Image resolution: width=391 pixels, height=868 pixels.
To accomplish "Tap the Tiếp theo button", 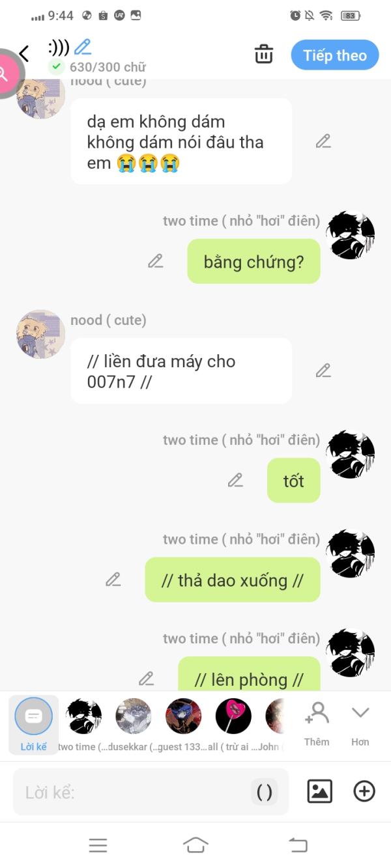I will (x=335, y=55).
